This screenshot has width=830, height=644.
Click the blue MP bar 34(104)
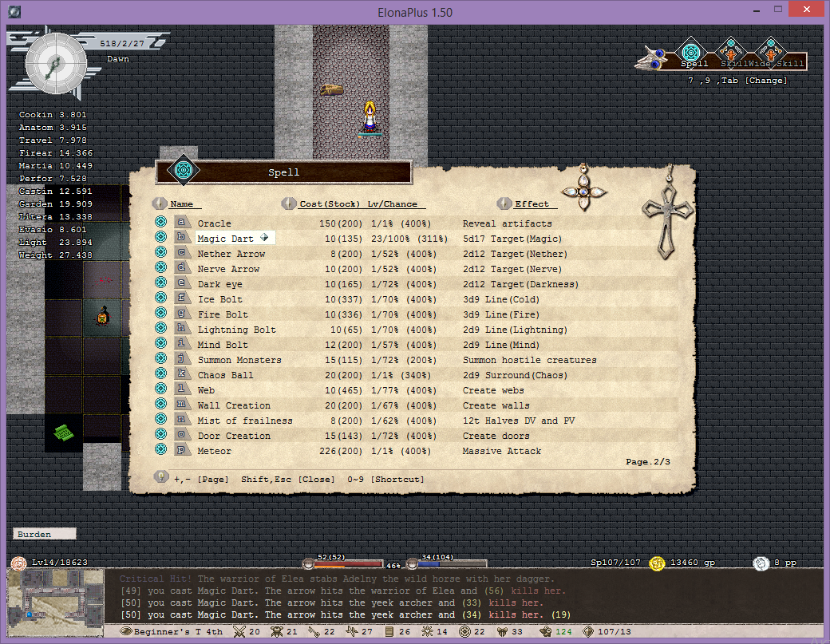[x=452, y=564]
